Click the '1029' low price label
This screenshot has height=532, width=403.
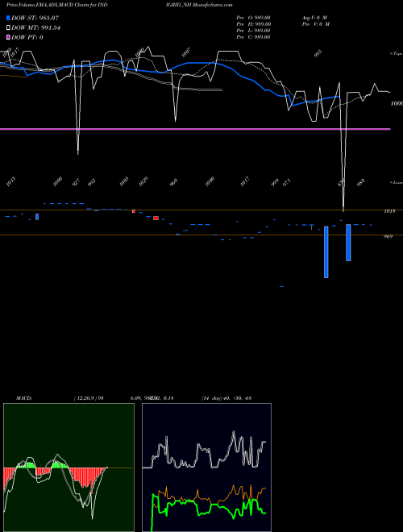click(x=143, y=181)
